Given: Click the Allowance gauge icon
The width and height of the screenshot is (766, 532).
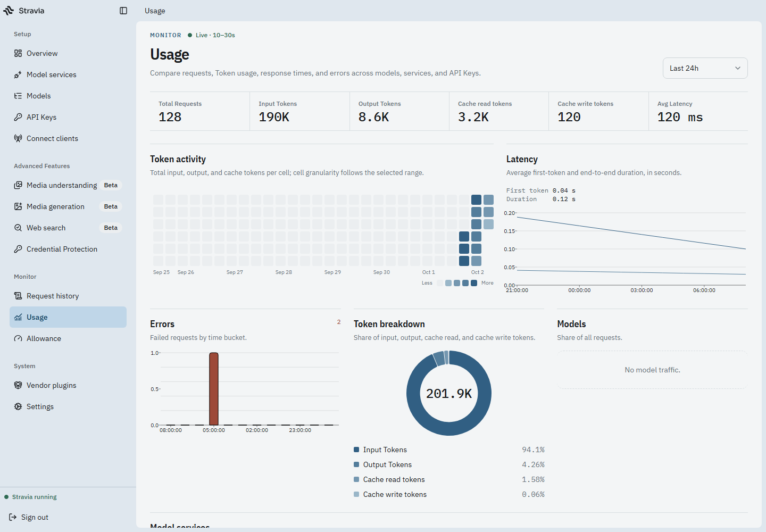Looking at the screenshot, I should [x=18, y=338].
